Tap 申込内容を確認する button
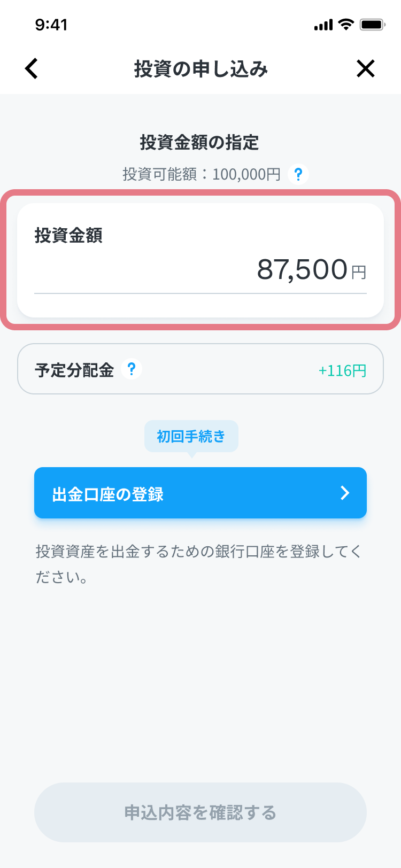The height and width of the screenshot is (868, 401). point(200,812)
